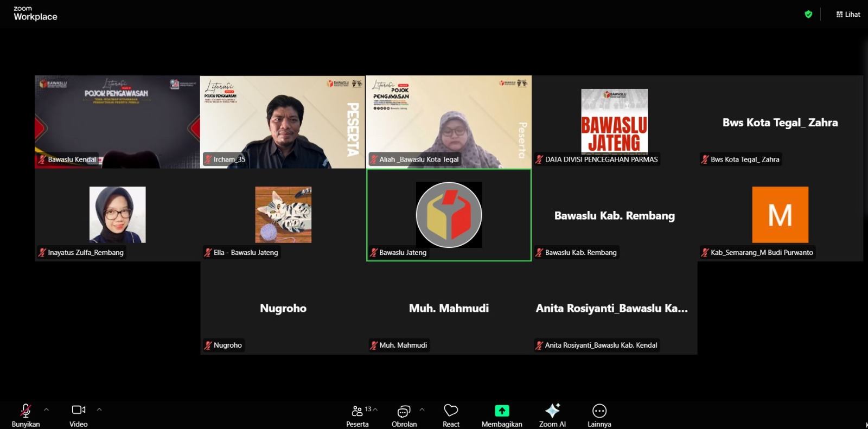
Task: Click the Anita Rosiyanti_Bawaslu Kab. Kendal name label
Action: click(601, 345)
